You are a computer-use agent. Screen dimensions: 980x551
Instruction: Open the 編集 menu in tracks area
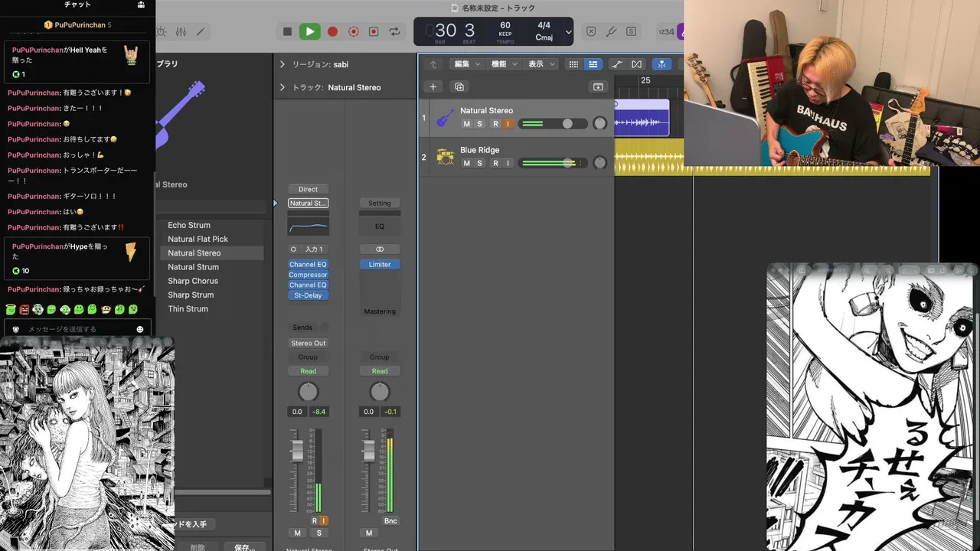[x=467, y=64]
